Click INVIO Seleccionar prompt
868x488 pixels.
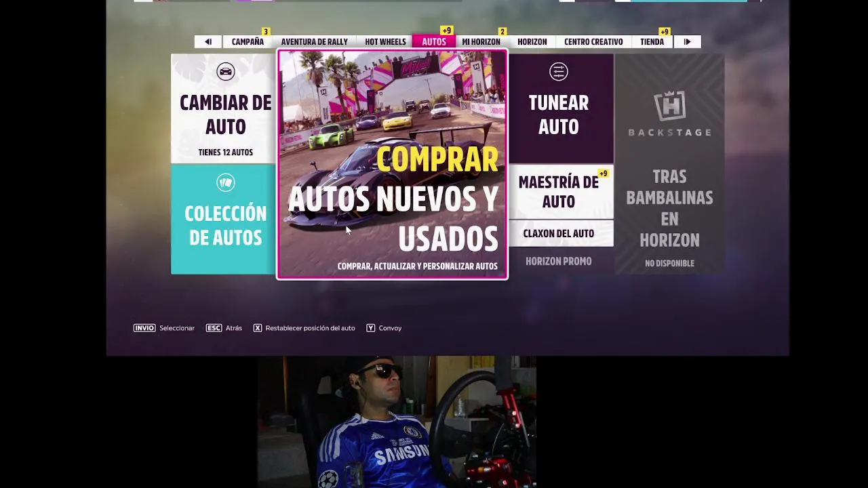coord(164,328)
